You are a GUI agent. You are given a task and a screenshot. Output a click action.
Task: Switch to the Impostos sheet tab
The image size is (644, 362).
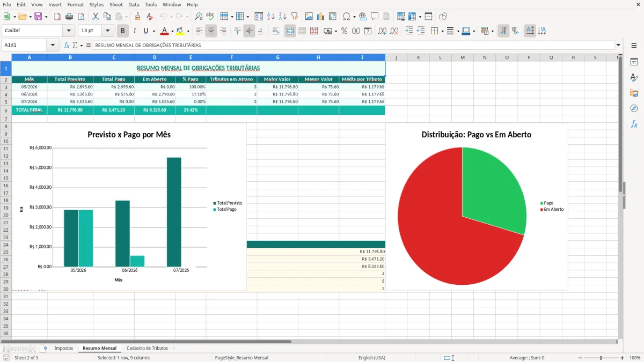coord(64,348)
